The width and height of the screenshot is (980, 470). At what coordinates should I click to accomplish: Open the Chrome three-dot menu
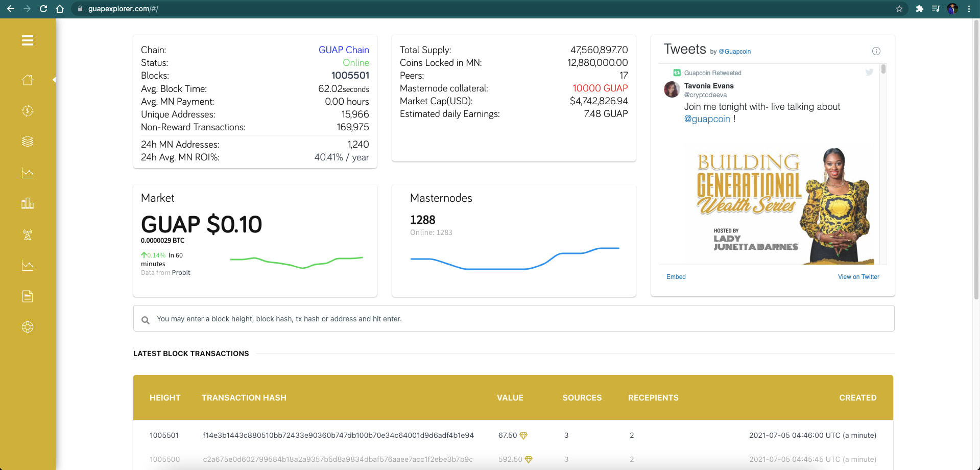pyautogui.click(x=970, y=9)
